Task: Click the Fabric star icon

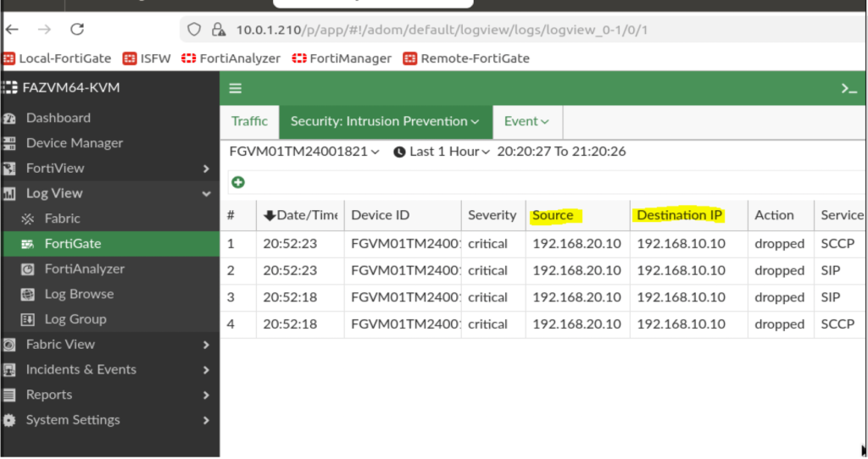Action: point(28,218)
